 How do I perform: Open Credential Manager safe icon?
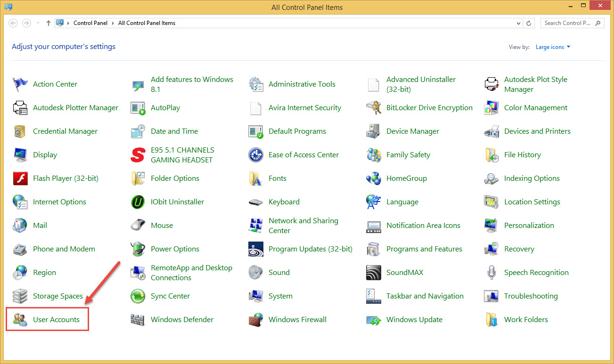[x=20, y=131]
